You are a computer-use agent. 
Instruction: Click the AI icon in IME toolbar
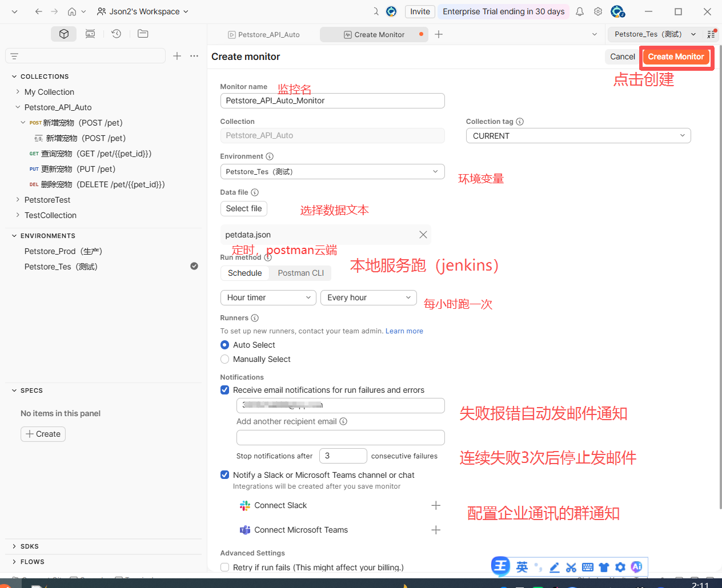click(x=636, y=566)
